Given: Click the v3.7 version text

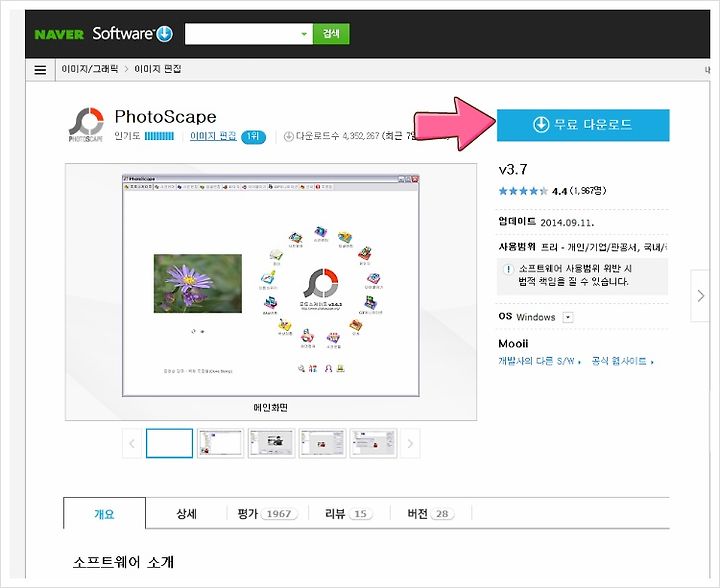Looking at the screenshot, I should click(513, 169).
